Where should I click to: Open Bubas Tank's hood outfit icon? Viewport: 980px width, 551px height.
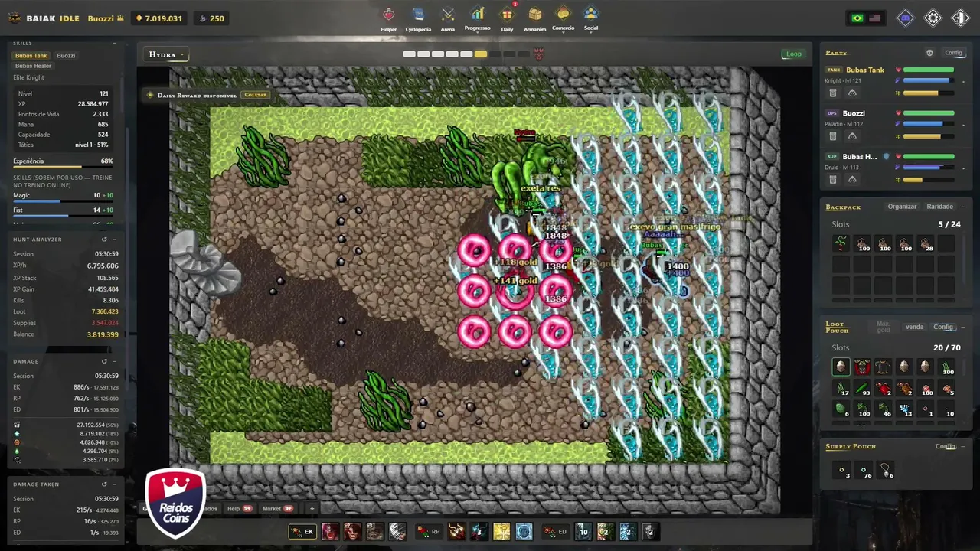coord(852,93)
